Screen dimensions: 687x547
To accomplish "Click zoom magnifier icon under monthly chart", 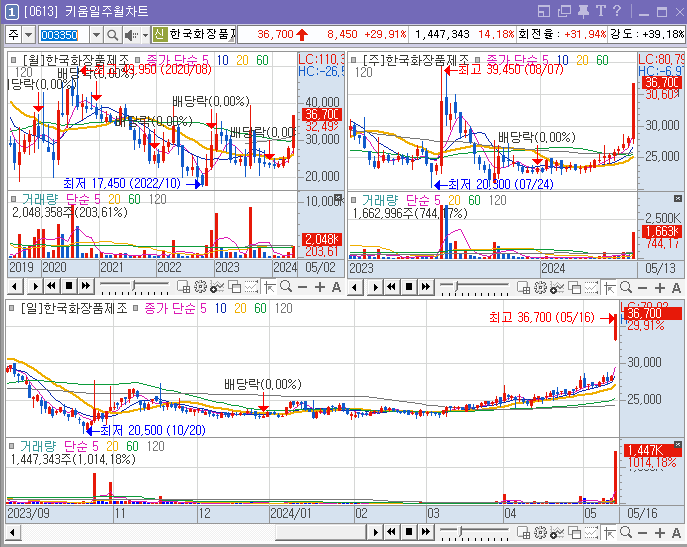I will pos(286,287).
